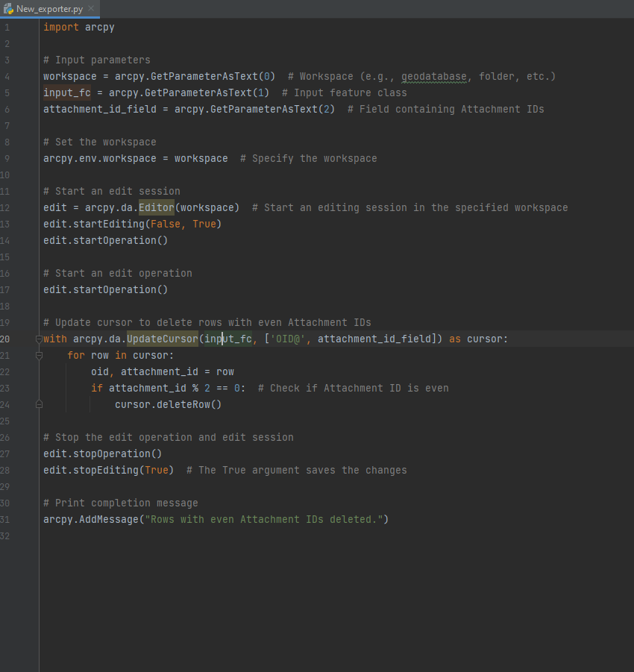Screen dimensions: 634x672
Task: Click on 'import arcpy' statement
Action: click(79, 28)
